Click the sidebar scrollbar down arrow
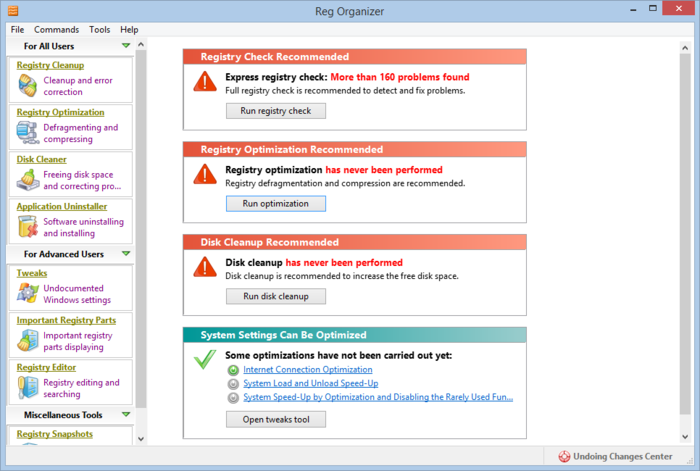 141,439
